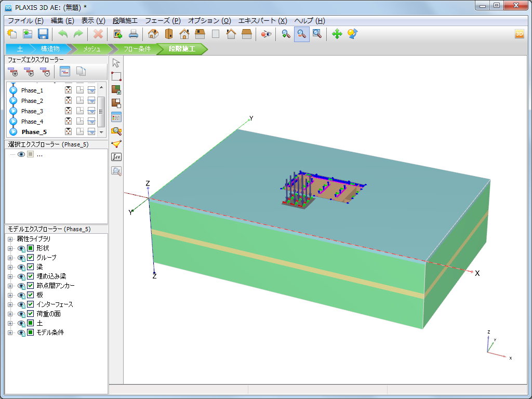Switch to the 構造物 mode tab
Viewport: 532px width, 399px height.
pyautogui.click(x=50, y=49)
